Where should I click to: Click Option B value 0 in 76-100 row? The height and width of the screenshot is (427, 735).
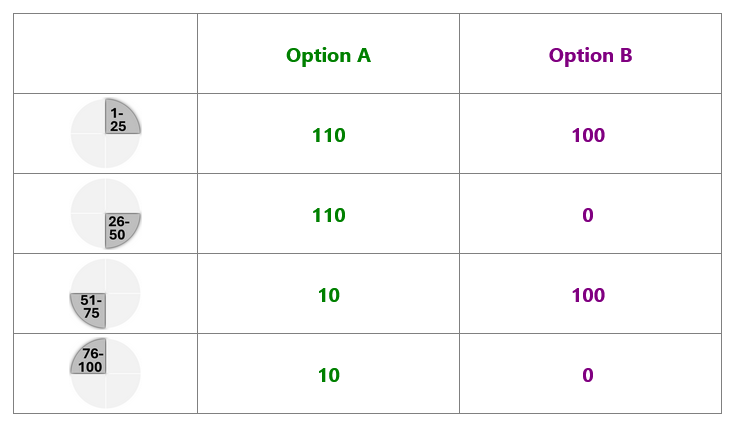(588, 375)
